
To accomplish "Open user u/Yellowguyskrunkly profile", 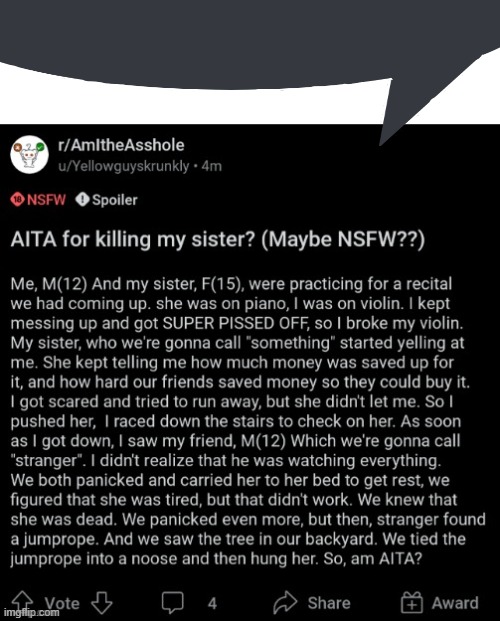I will [124, 166].
